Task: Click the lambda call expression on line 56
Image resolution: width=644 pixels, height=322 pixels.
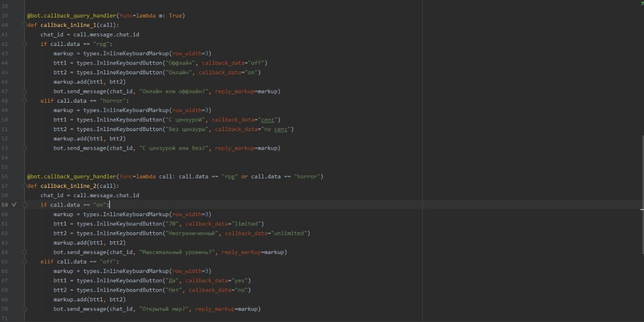Action: (x=227, y=176)
